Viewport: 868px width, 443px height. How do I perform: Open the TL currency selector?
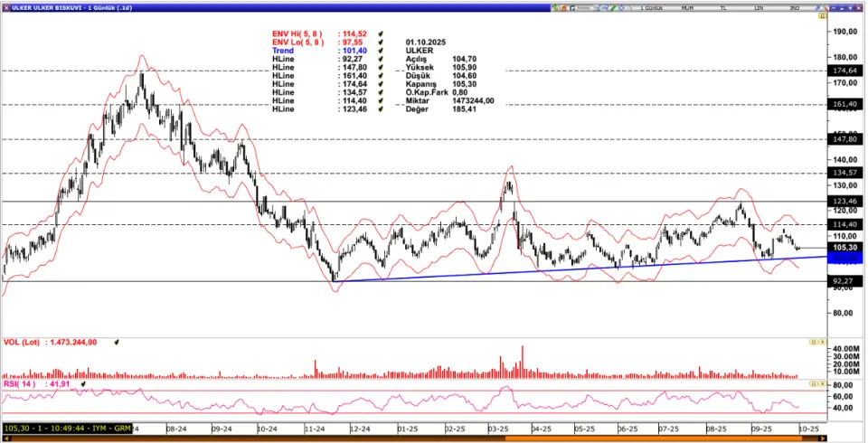[x=722, y=7]
